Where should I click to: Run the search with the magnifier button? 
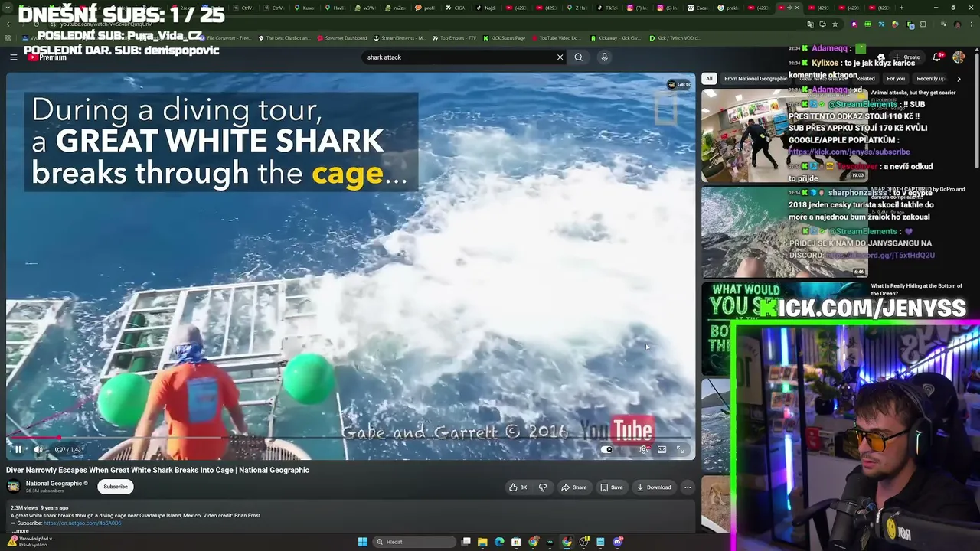click(579, 57)
